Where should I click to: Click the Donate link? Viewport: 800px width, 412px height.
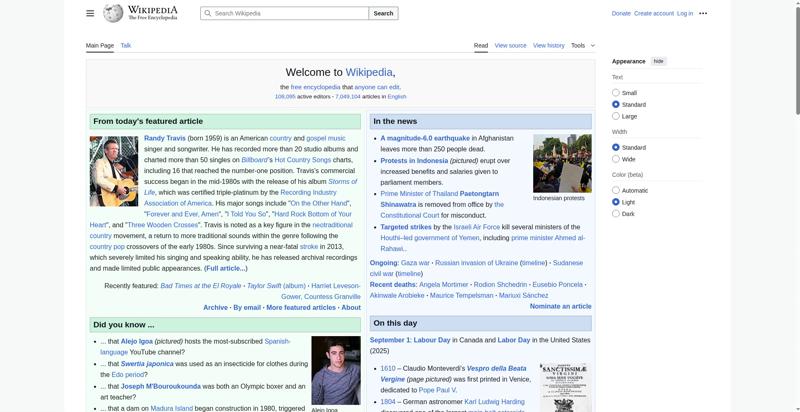point(621,13)
